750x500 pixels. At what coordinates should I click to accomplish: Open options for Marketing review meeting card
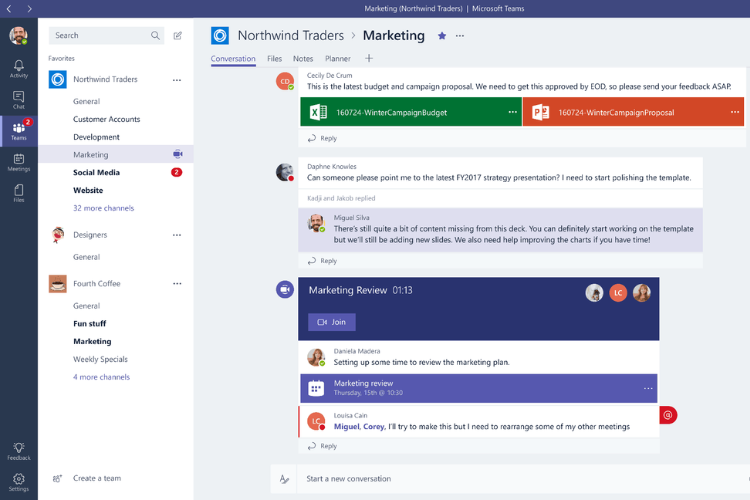[x=648, y=388]
